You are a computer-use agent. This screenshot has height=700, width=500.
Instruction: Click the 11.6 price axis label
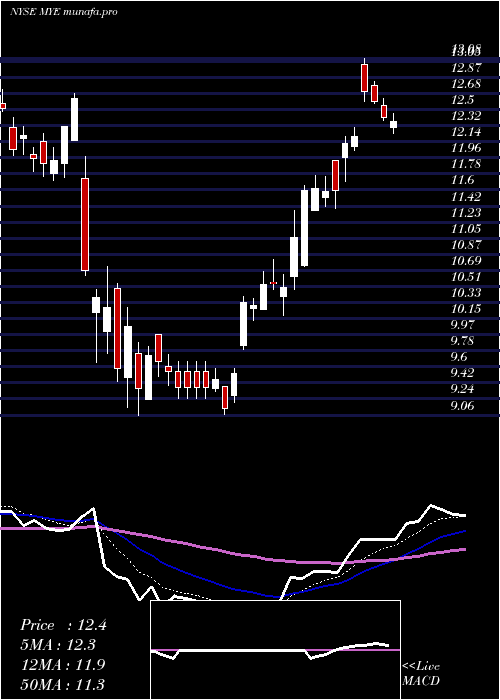tap(462, 180)
